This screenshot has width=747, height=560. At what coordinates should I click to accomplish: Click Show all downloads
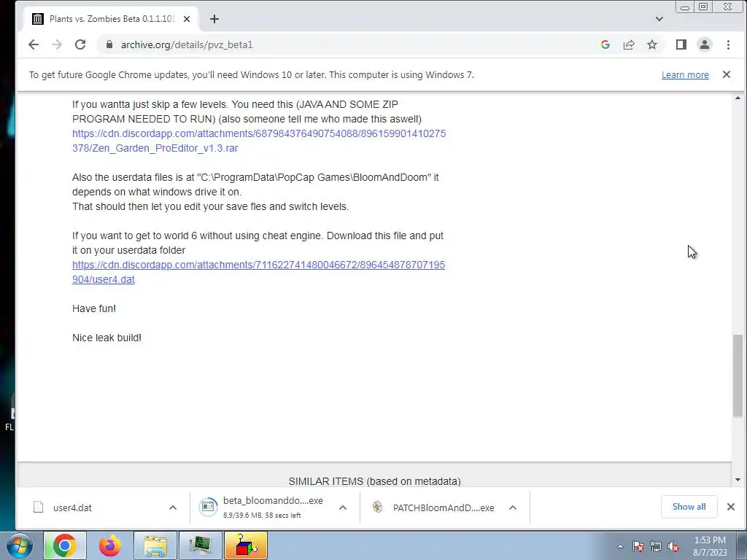689,507
